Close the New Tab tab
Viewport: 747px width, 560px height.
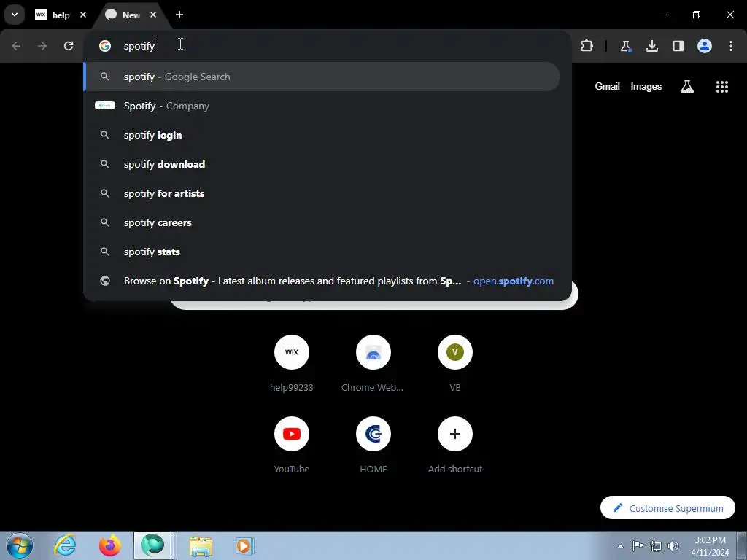click(x=153, y=15)
